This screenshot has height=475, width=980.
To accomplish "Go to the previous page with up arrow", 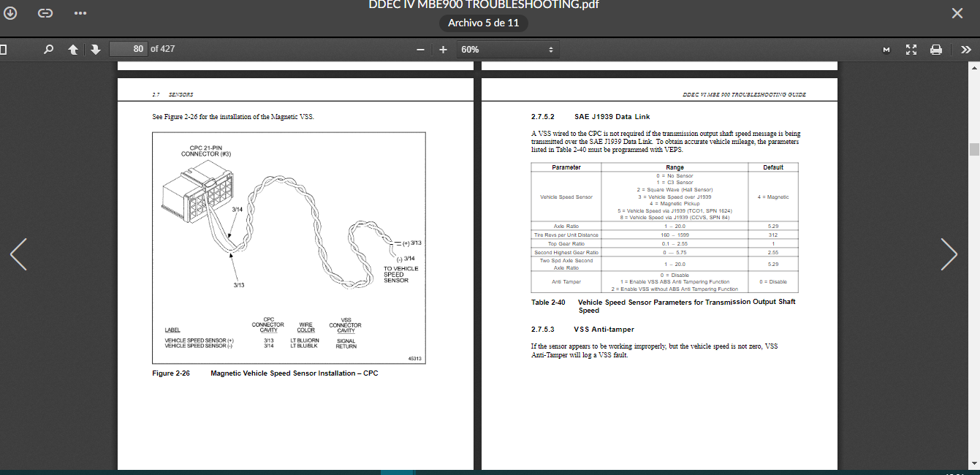I will point(73,50).
